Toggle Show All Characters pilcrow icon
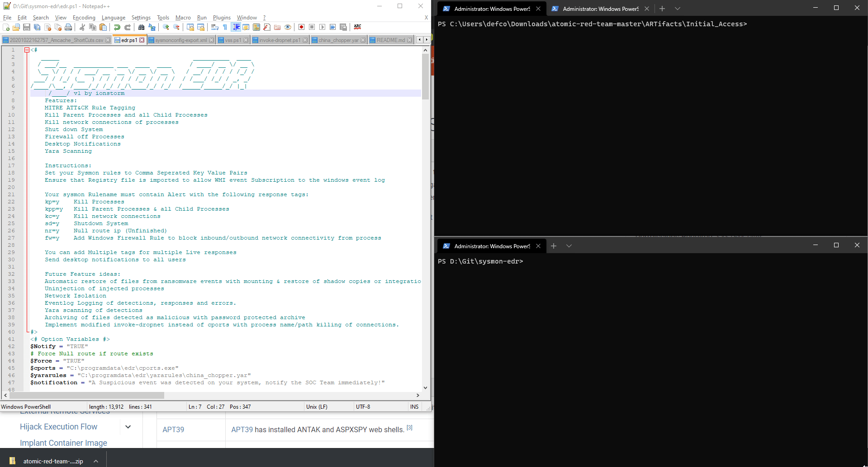The height and width of the screenshot is (467, 868). tap(225, 28)
